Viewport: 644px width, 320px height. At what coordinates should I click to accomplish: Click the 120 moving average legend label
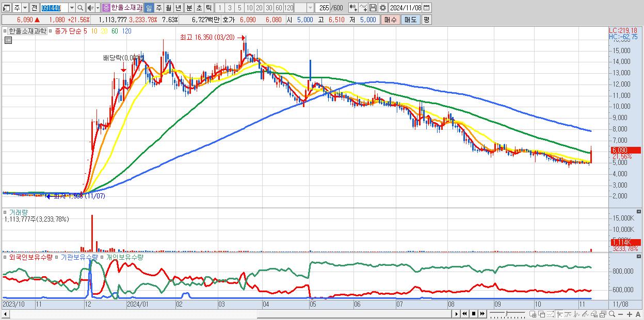click(x=126, y=31)
